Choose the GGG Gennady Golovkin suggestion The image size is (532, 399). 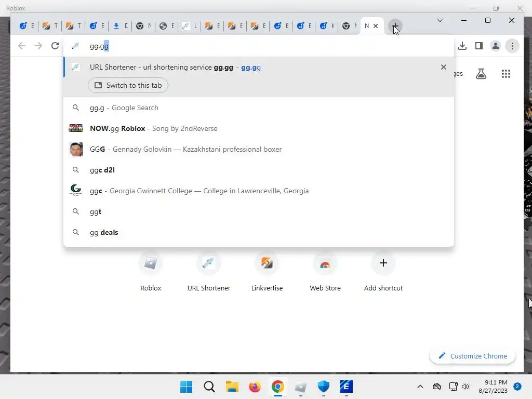pyautogui.click(x=259, y=149)
